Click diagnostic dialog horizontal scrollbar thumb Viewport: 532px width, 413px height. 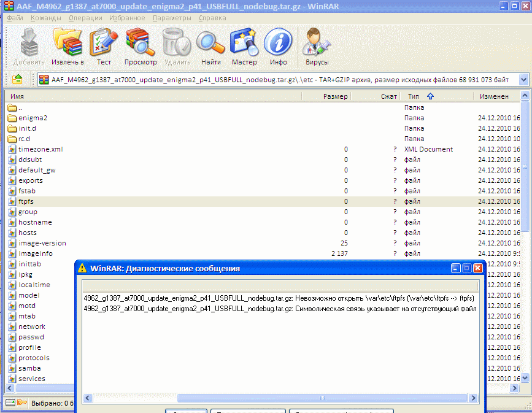[x=322, y=398]
